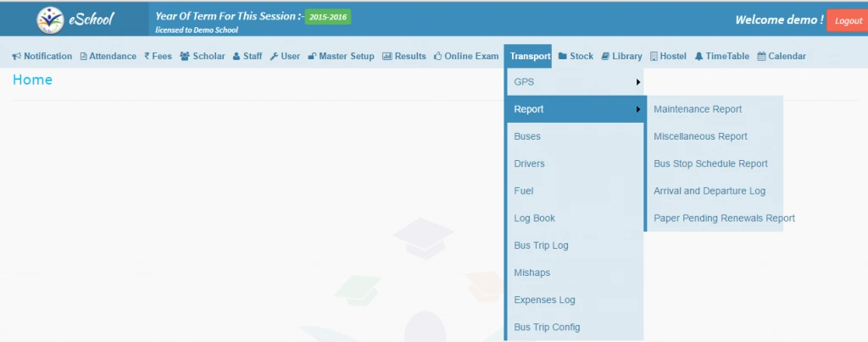This screenshot has height=342, width=868.
Task: Click the Scholar group icon
Action: pos(184,57)
